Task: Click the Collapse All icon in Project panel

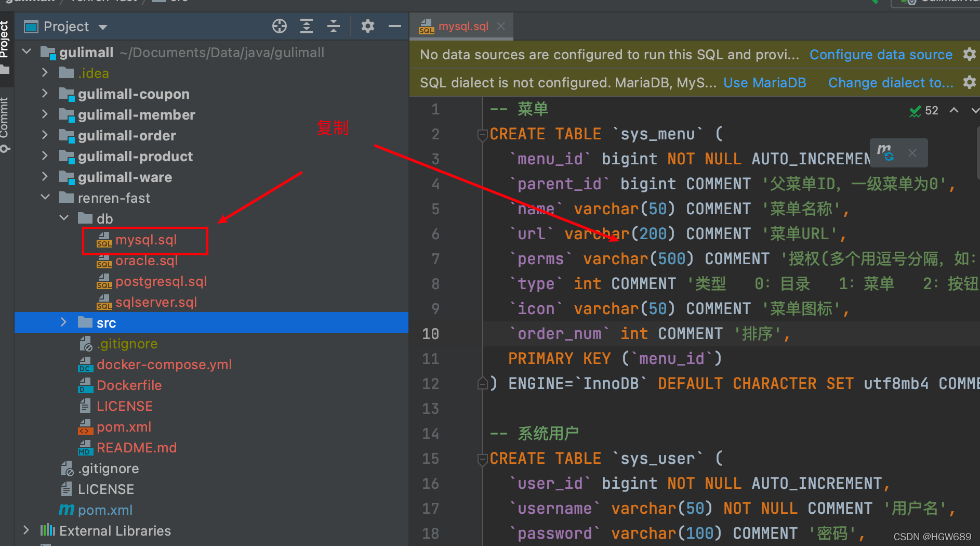Action: coord(334,26)
